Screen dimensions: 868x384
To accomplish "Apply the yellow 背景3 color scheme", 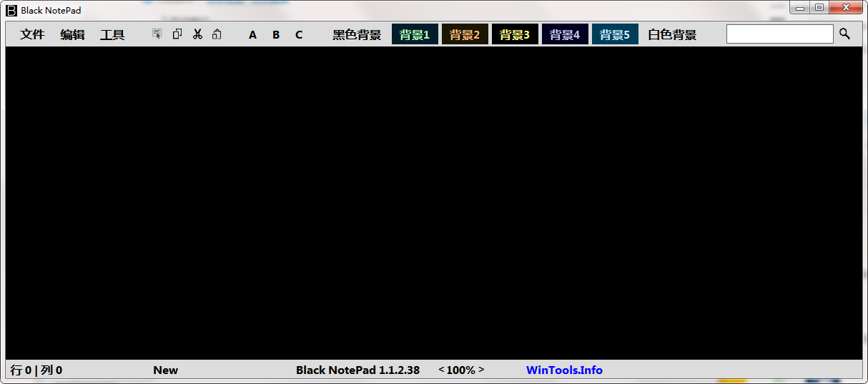I will [x=515, y=34].
